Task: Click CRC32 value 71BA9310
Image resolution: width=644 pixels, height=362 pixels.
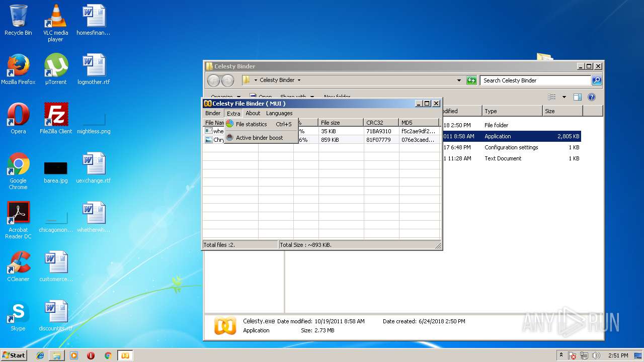Action: click(379, 131)
